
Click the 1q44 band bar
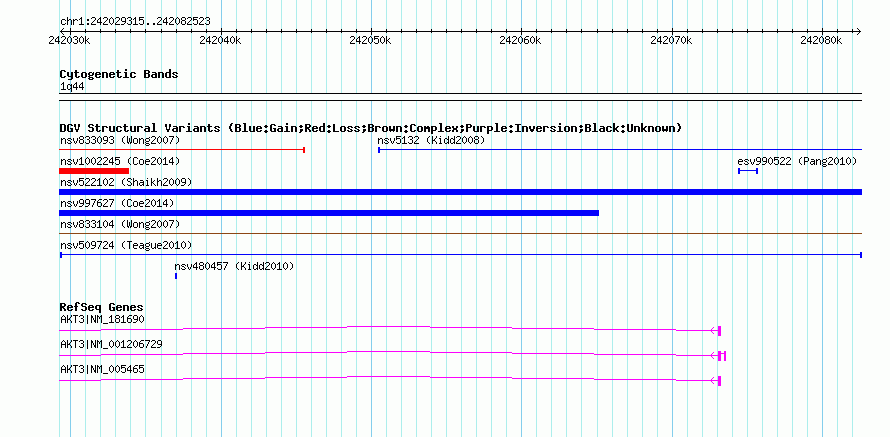pyautogui.click(x=460, y=97)
